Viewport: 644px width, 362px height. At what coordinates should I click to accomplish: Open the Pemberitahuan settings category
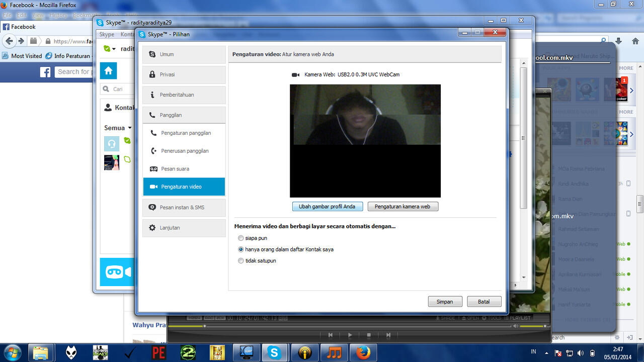point(184,95)
